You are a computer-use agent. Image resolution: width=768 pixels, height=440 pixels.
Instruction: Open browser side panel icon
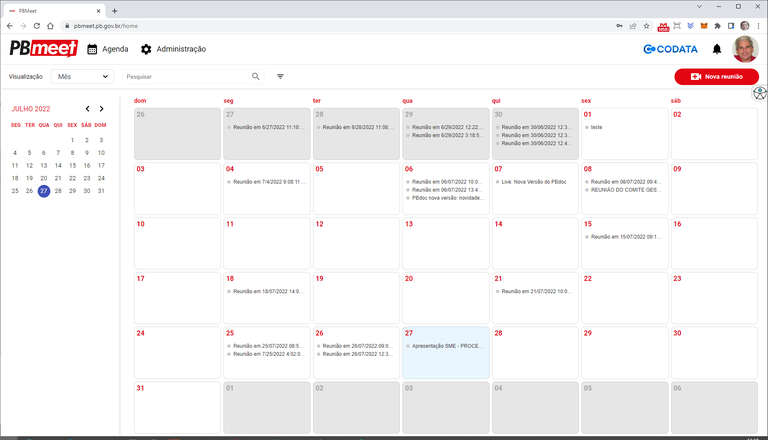click(731, 26)
